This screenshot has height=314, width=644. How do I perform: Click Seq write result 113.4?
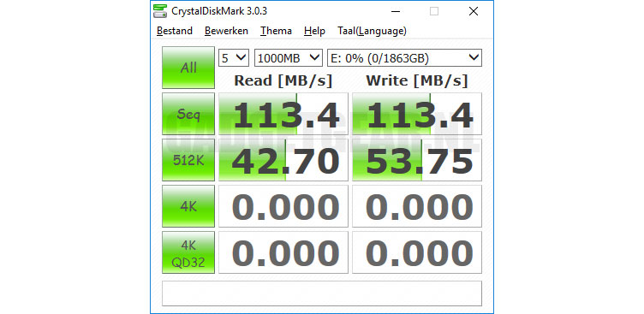click(417, 114)
